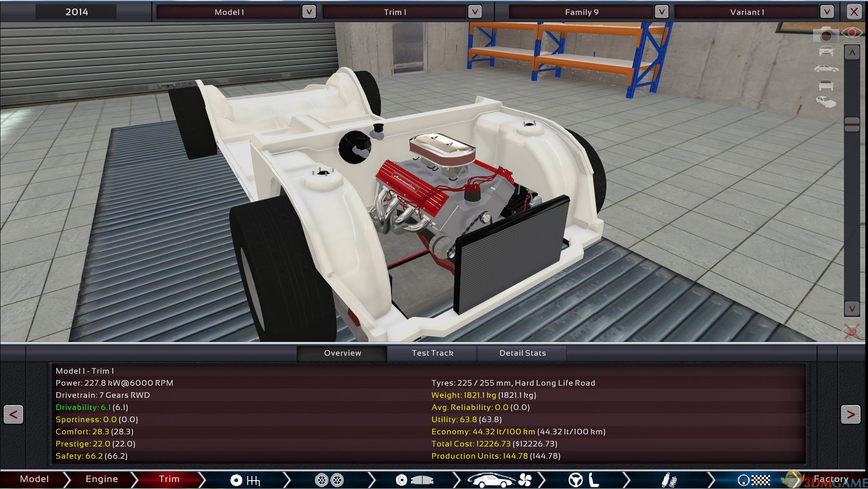This screenshot has height=489, width=868.
Task: Switch to front car view icon
Action: (826, 51)
